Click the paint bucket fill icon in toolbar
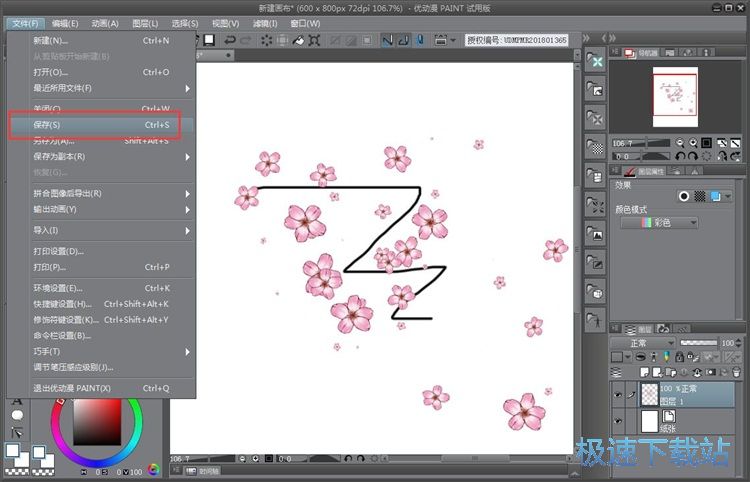 pos(297,41)
